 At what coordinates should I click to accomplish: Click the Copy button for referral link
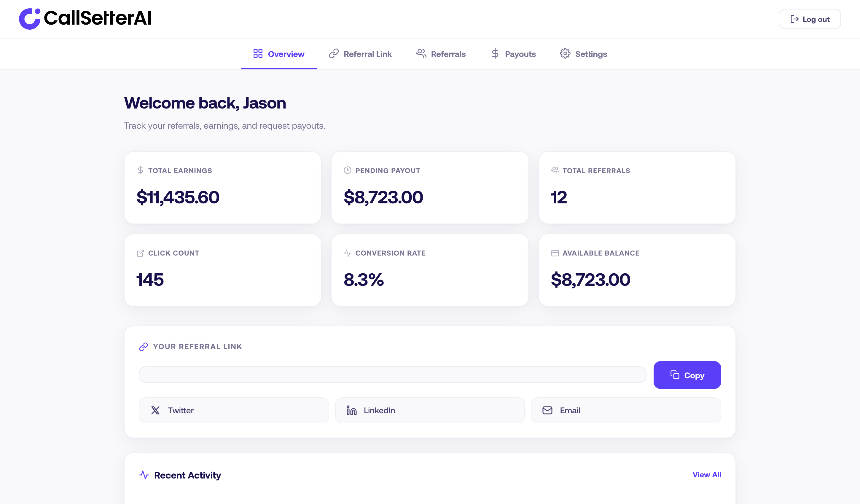[687, 375]
